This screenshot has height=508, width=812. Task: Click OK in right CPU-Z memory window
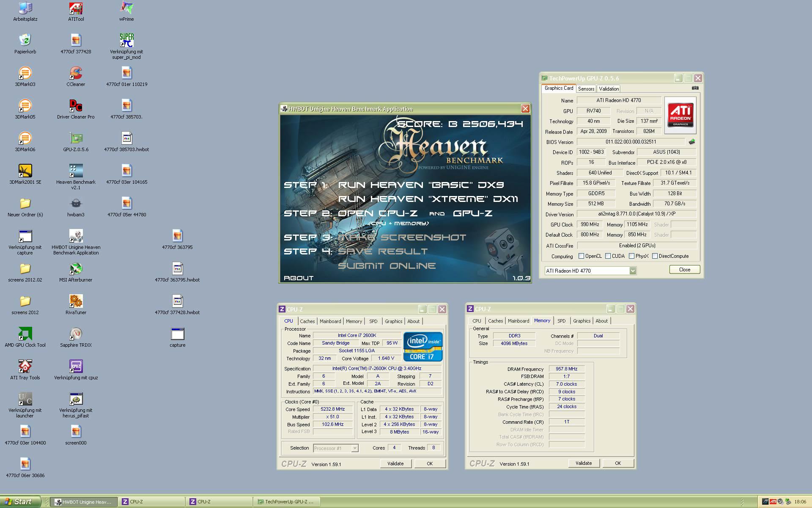pos(618,463)
